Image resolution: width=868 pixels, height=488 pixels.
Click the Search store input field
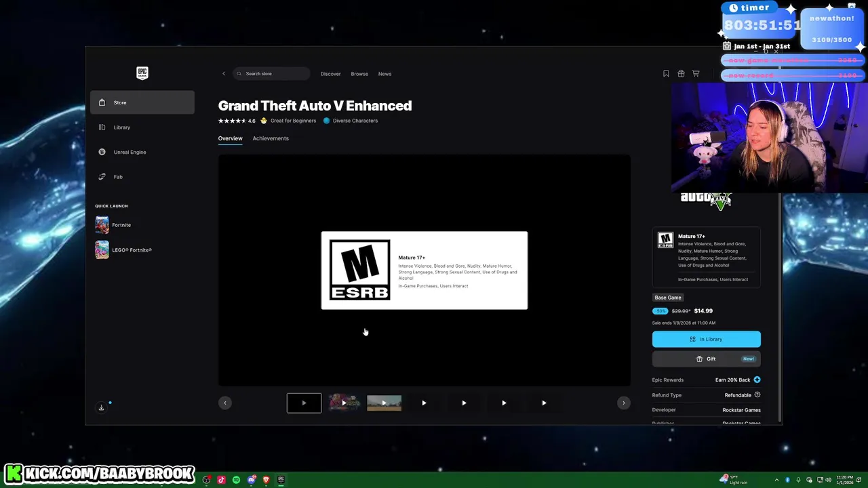[x=271, y=74]
